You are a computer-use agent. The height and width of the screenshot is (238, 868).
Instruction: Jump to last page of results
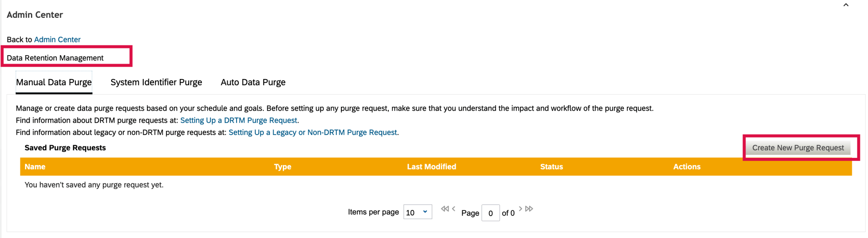click(529, 209)
